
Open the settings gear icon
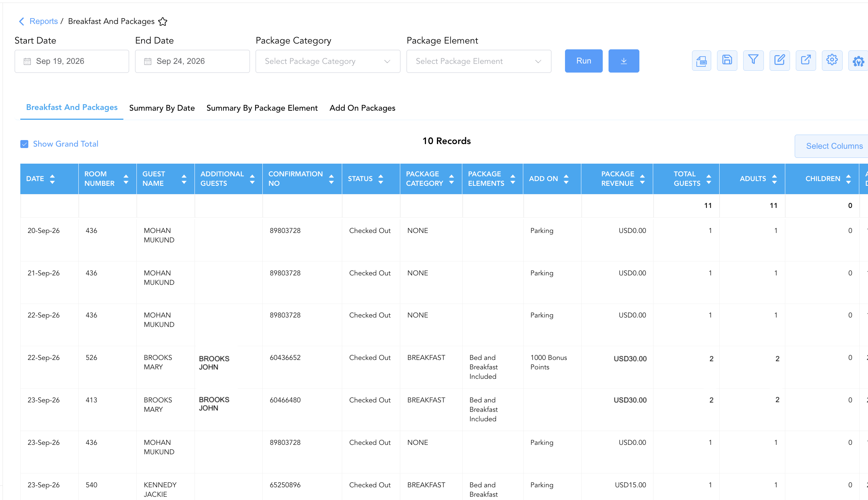(x=832, y=61)
